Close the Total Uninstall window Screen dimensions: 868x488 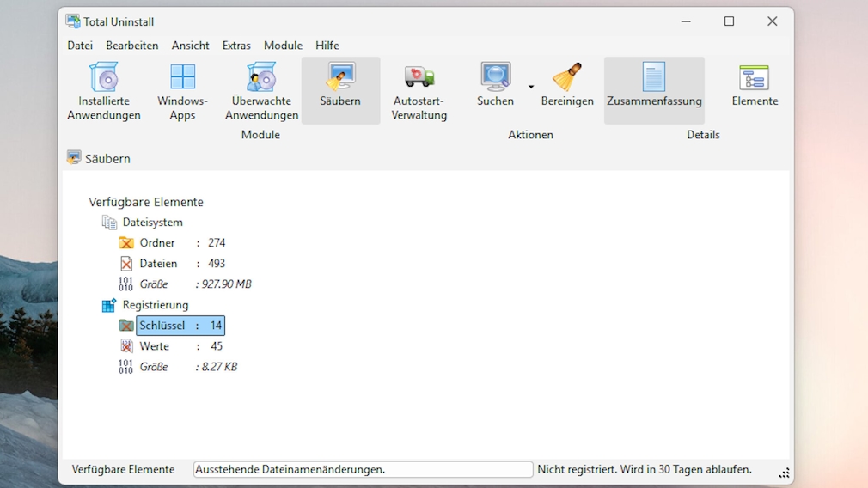point(773,21)
